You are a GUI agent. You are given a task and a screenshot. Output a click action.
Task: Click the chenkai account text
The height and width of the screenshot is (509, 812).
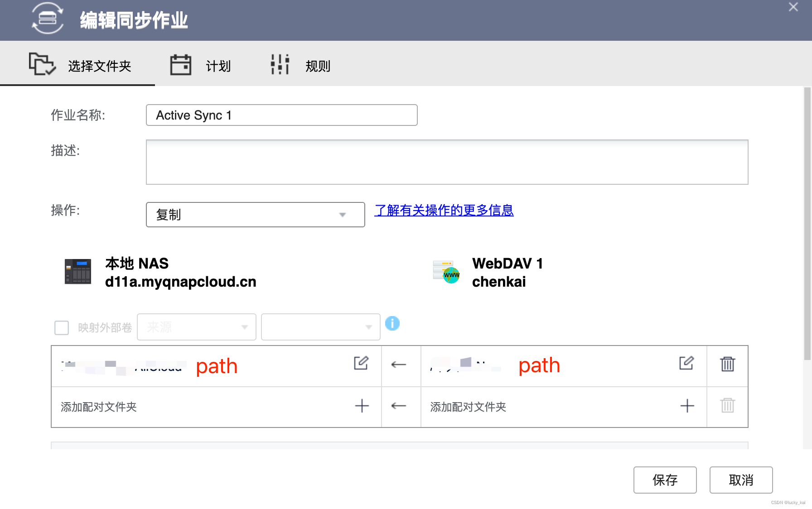[x=499, y=282]
